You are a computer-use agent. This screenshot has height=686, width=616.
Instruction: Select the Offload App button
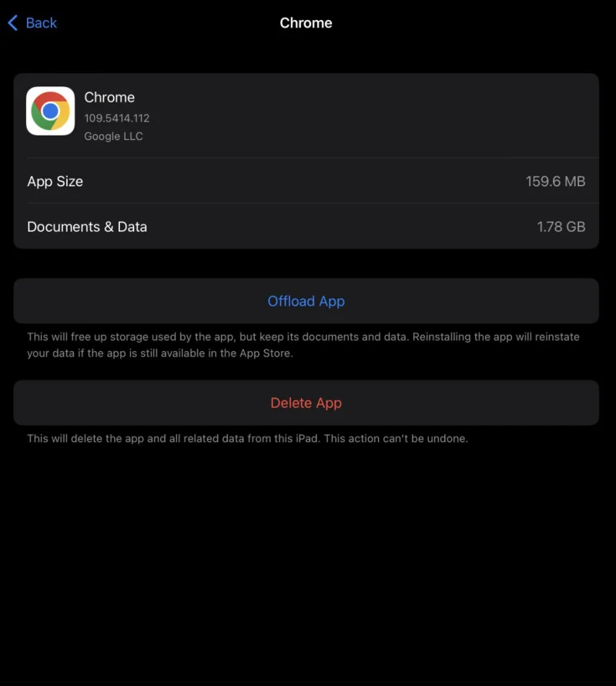[306, 301]
